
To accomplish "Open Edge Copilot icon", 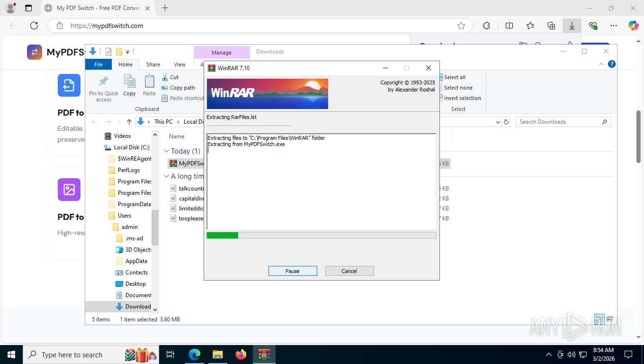I will [634, 26].
